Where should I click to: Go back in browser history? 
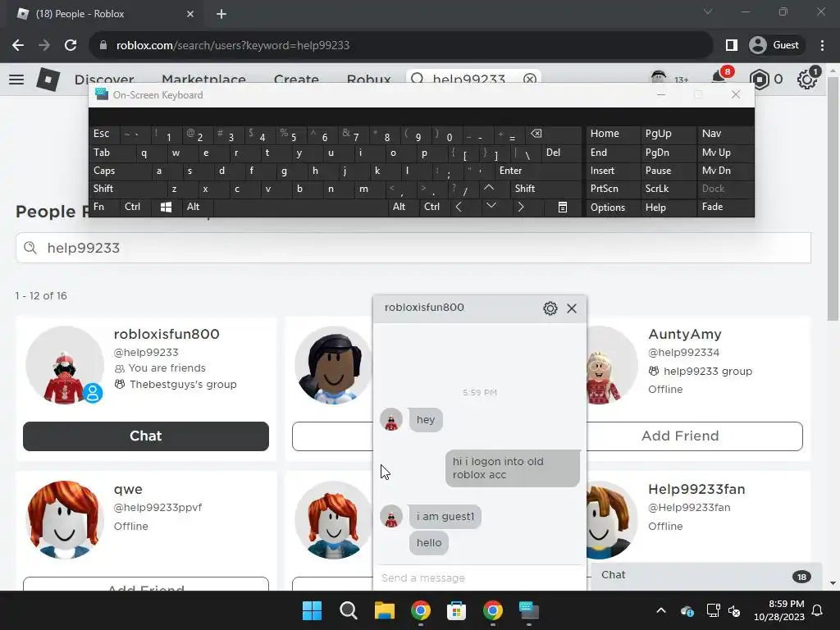[x=18, y=46]
